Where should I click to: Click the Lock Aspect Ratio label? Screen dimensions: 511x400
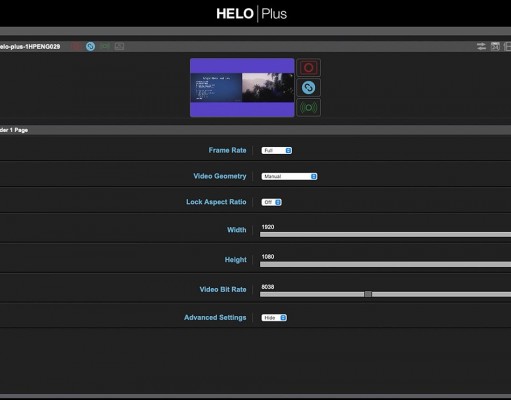click(x=216, y=202)
